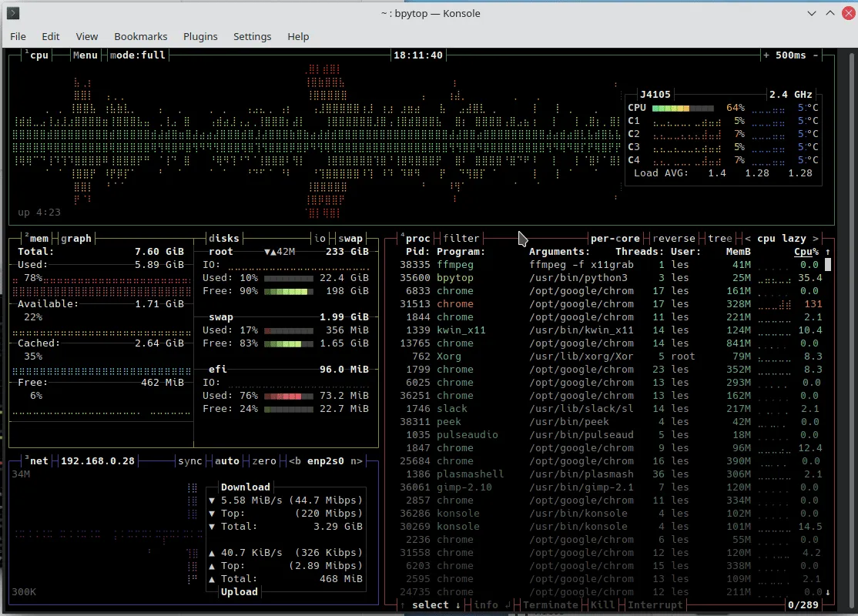Open the Settings menu

coord(253,36)
